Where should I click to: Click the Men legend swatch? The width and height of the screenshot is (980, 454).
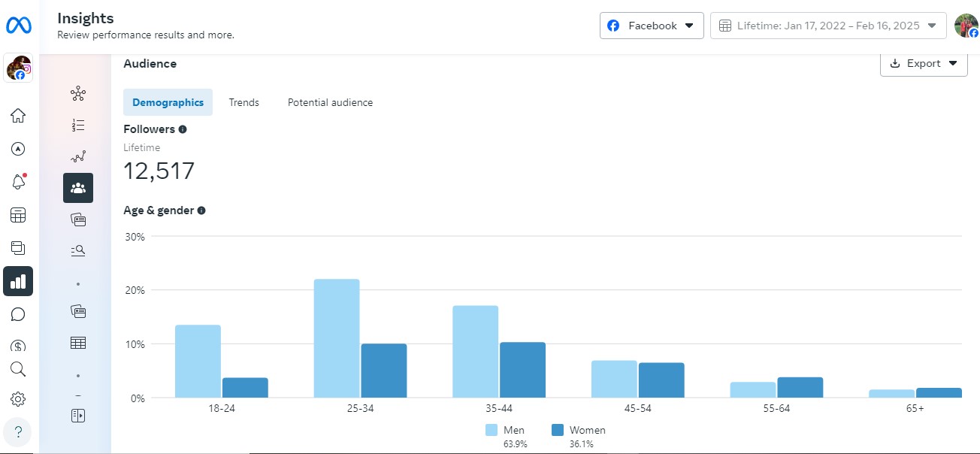point(492,430)
